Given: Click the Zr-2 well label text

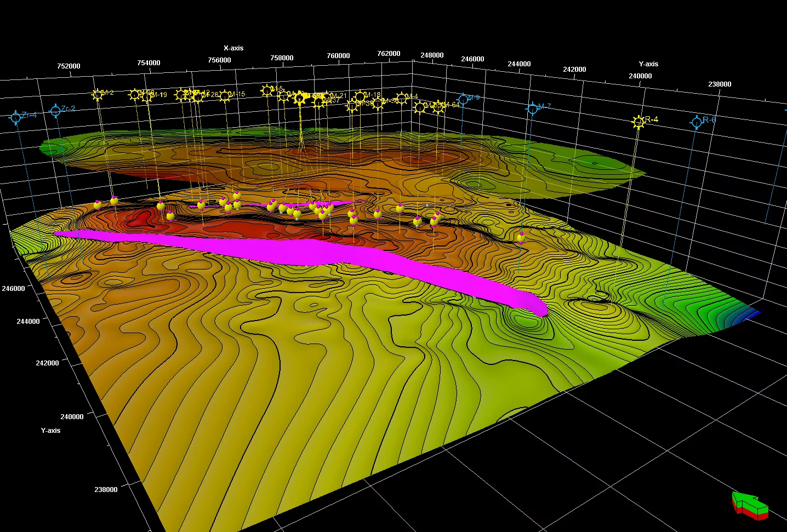Looking at the screenshot, I should 68,108.
